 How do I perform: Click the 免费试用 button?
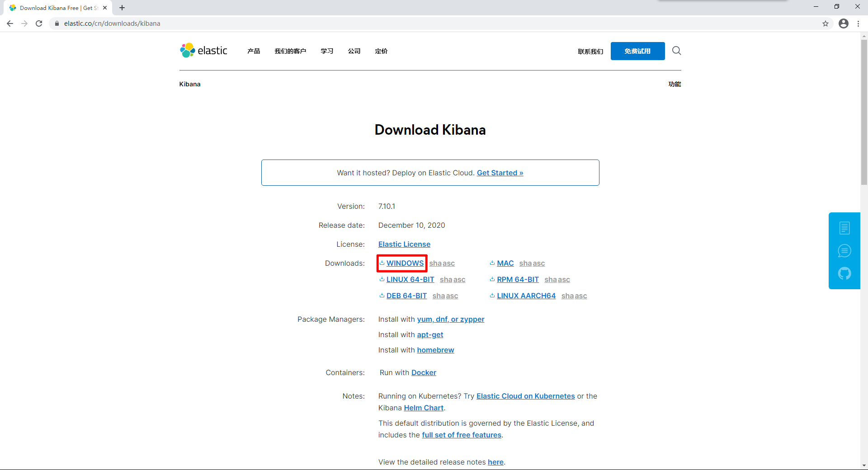pyautogui.click(x=637, y=51)
